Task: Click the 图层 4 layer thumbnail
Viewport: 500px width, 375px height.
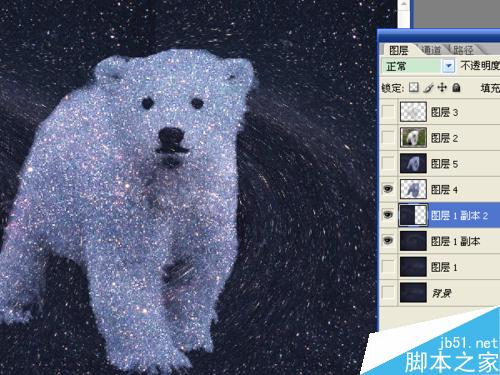Action: pyautogui.click(x=413, y=189)
